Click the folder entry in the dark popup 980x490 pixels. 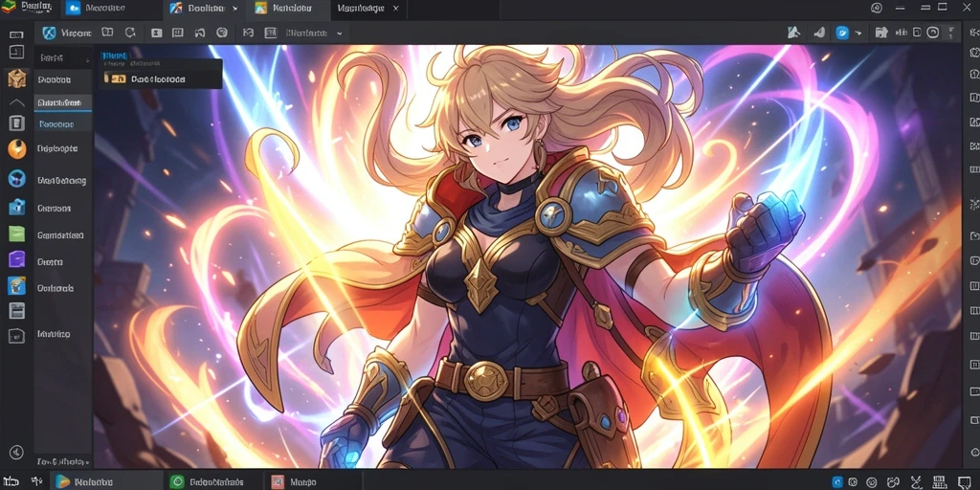click(x=160, y=78)
